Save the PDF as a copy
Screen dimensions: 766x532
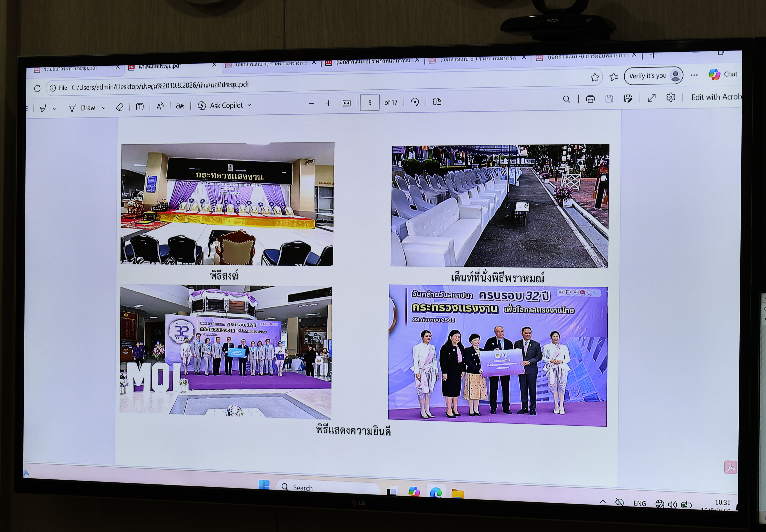pos(628,98)
